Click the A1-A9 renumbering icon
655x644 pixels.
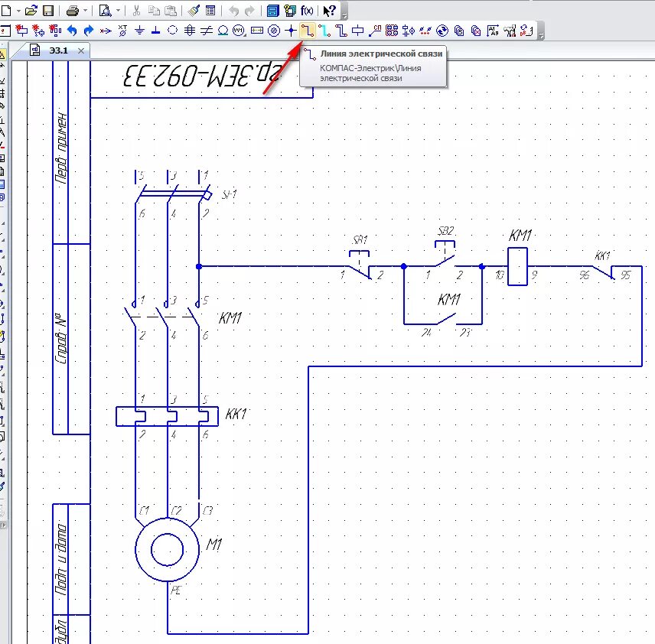tap(493, 31)
